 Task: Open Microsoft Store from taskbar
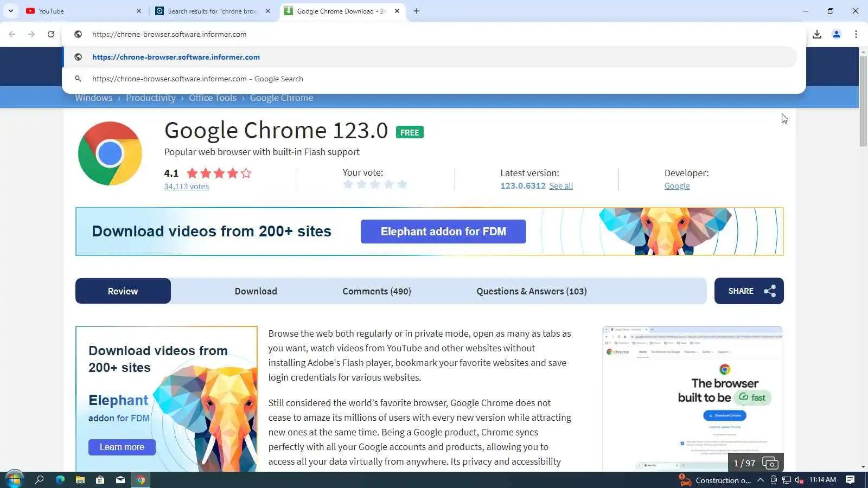pos(100,480)
